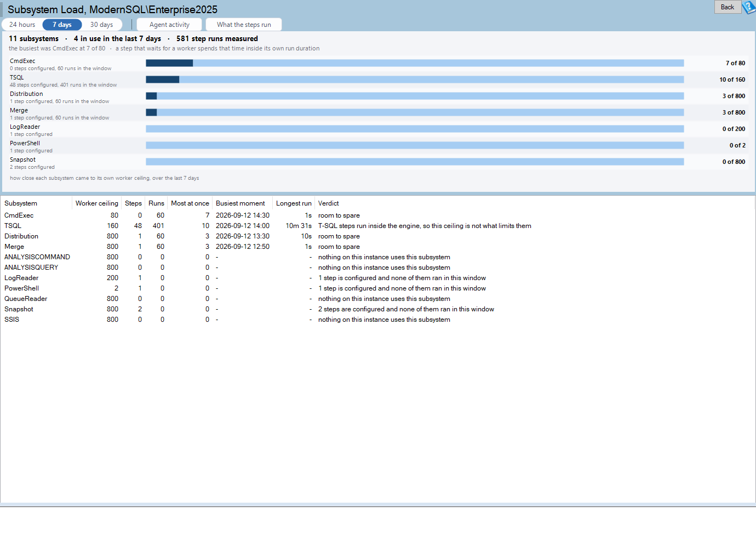
Task: Click the TSQL worker ceiling '160' cell
Action: pos(112,226)
